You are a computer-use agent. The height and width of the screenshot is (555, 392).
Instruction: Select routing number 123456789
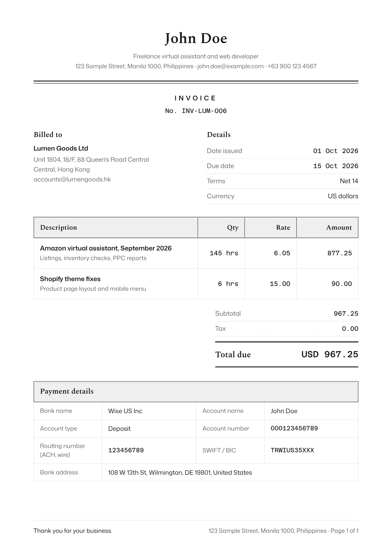[126, 450]
